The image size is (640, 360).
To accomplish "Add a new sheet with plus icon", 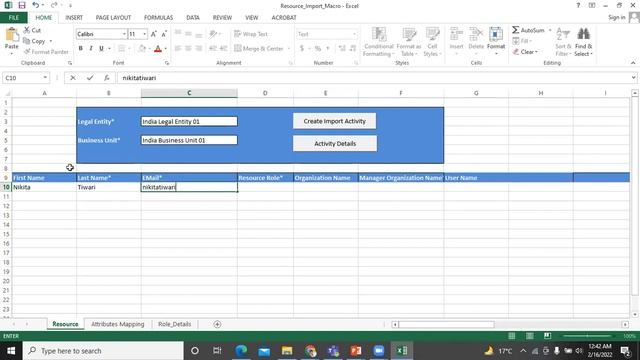I will coord(217,324).
